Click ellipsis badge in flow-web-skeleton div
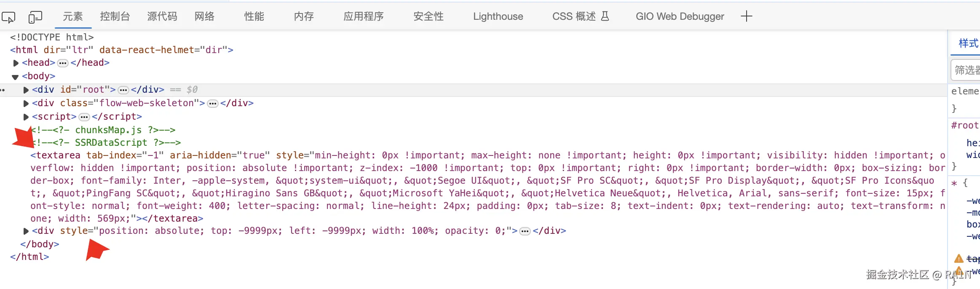This screenshot has height=289, width=980. point(213,104)
